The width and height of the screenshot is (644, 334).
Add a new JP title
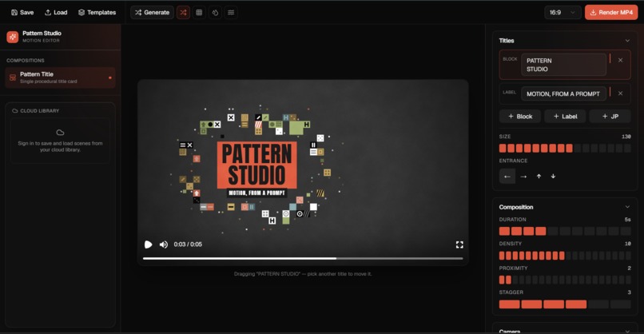[x=610, y=117]
